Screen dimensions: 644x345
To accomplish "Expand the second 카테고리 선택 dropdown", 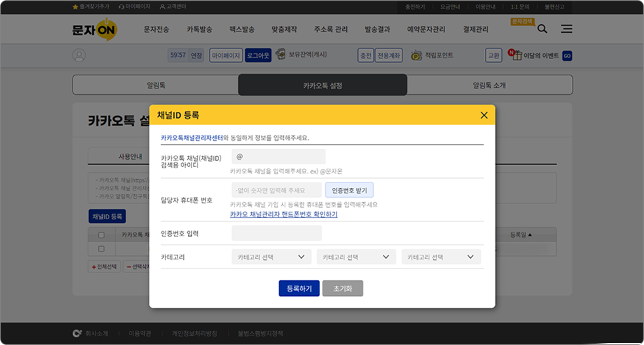I will tap(356, 257).
